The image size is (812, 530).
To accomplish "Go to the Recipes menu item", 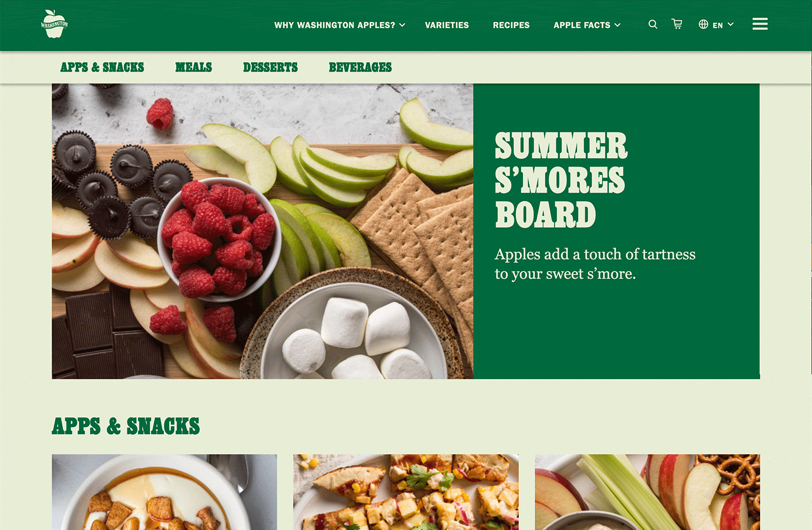I will pyautogui.click(x=511, y=25).
